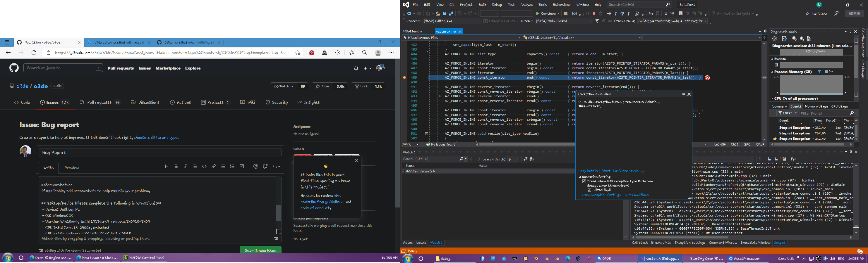868x263 pixels.
Task: Open the Call Stack tab at the bottom
Action: (639, 243)
